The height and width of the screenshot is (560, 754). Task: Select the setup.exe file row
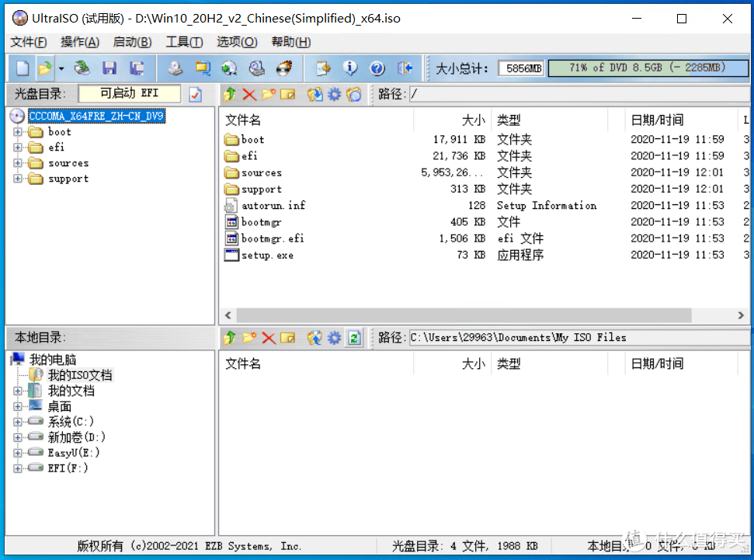point(485,255)
